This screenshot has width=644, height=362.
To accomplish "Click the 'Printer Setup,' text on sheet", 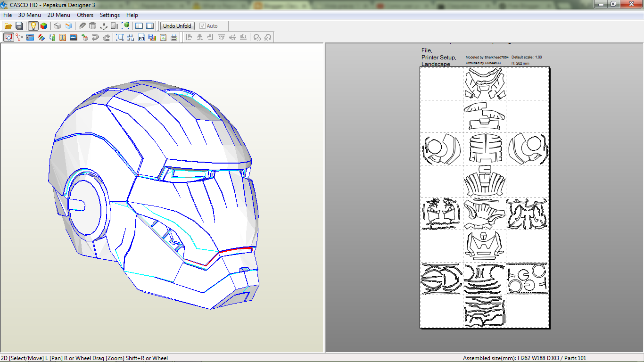I will pyautogui.click(x=439, y=57).
